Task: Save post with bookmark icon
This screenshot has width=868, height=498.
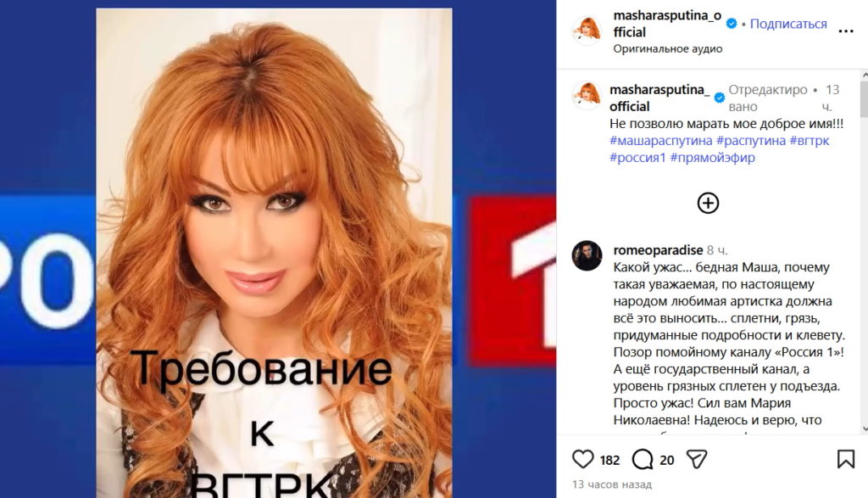Action: coord(846,459)
